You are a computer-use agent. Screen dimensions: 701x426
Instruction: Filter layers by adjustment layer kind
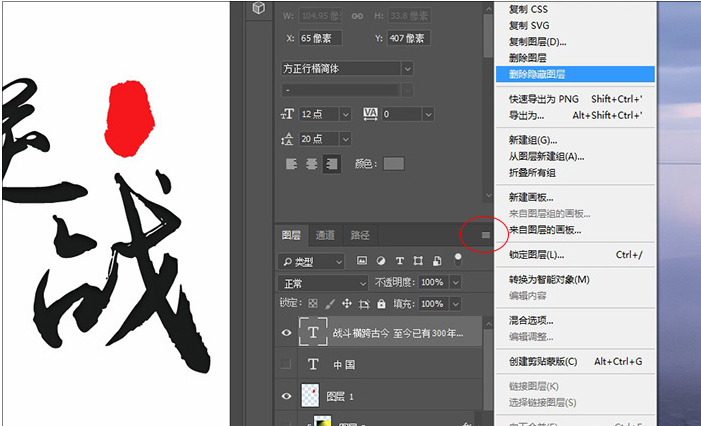point(380,261)
